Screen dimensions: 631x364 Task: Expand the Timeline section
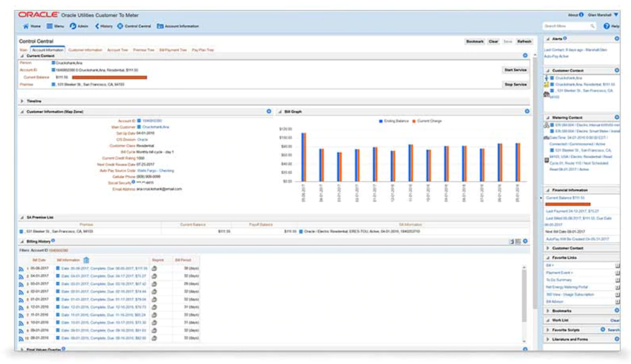click(22, 101)
